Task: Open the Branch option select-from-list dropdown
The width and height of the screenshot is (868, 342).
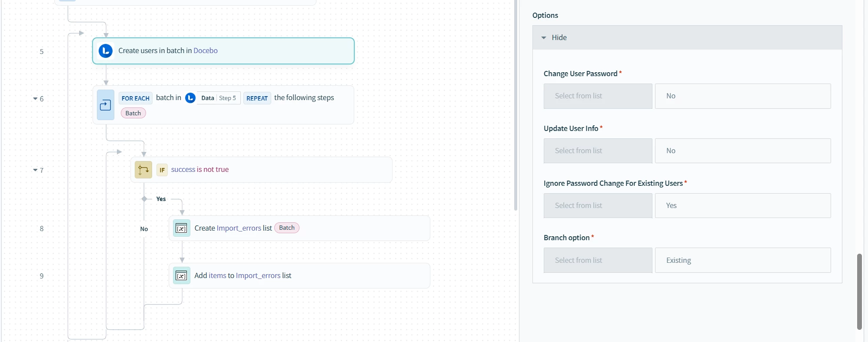Action: coord(598,260)
